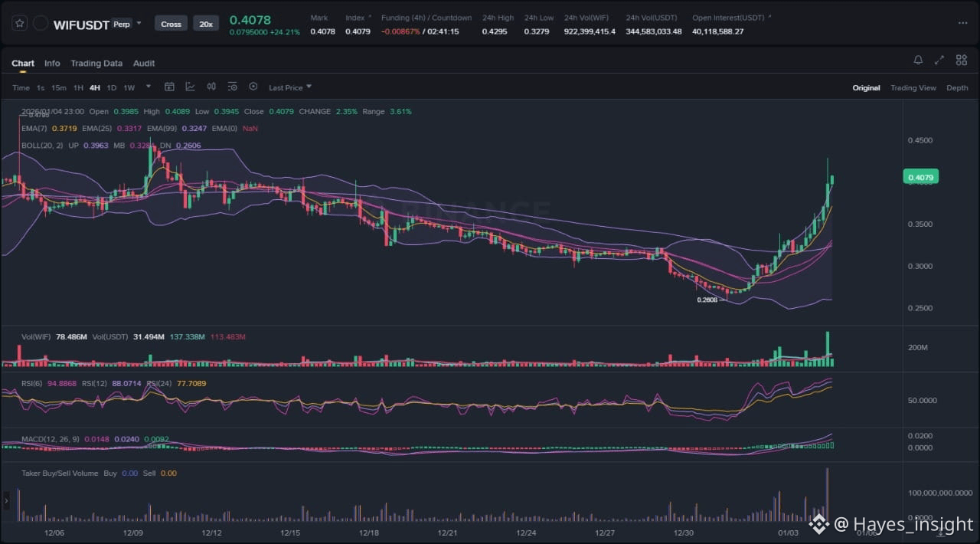This screenshot has width=980, height=544.
Task: Switch to Depth chart view
Action: click(x=957, y=87)
